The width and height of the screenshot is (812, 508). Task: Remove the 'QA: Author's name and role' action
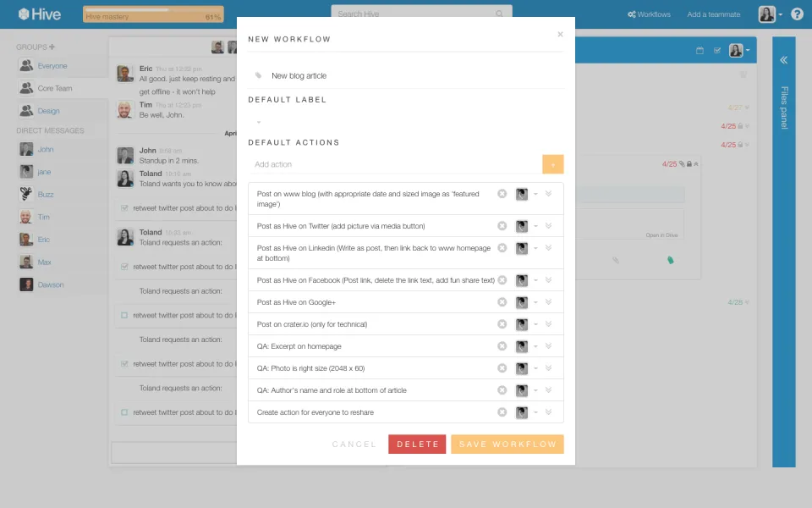[502, 390]
